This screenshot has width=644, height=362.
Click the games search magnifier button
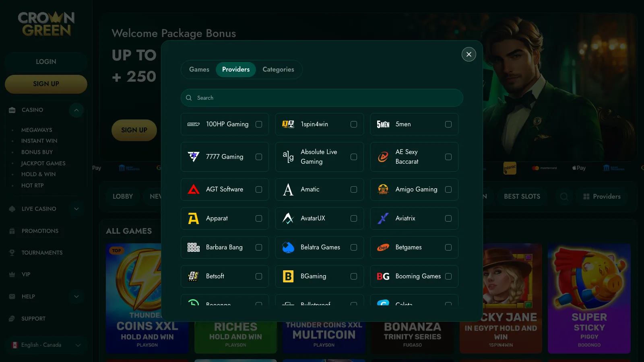pos(564,196)
